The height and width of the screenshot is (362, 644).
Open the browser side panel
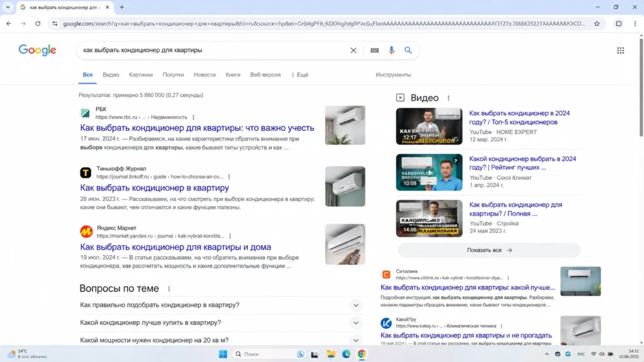[x=618, y=23]
